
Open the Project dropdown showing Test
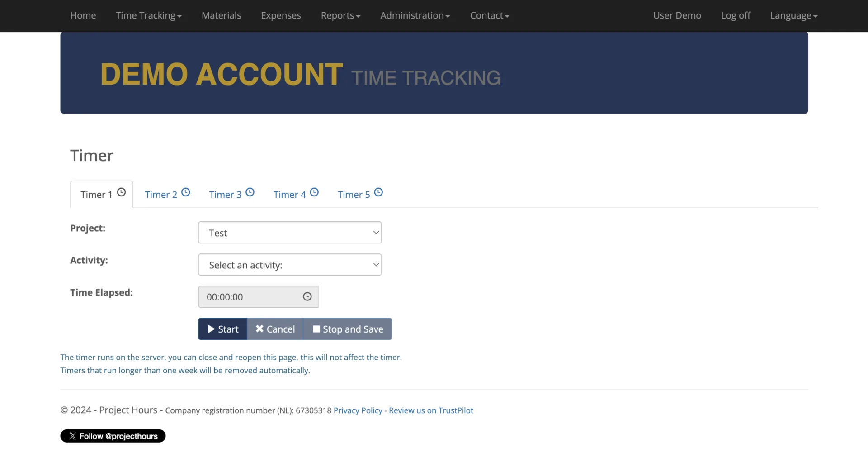tap(290, 233)
